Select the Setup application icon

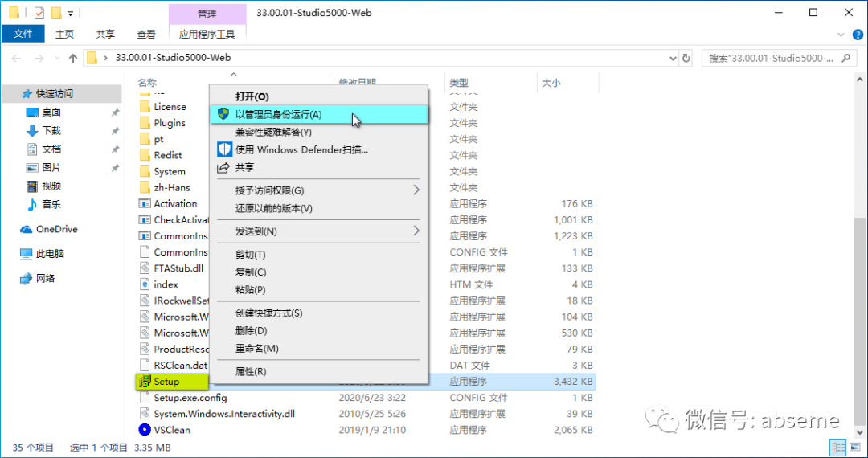click(145, 381)
